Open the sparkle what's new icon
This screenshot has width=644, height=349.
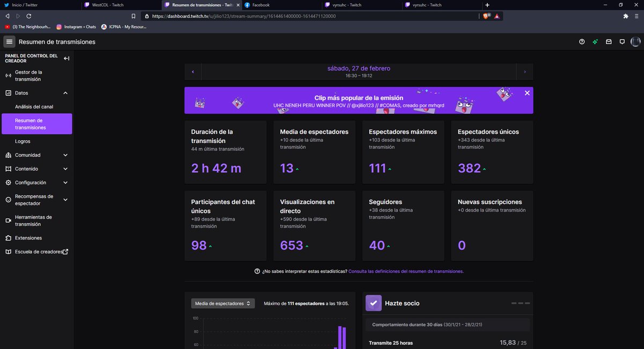(x=595, y=41)
